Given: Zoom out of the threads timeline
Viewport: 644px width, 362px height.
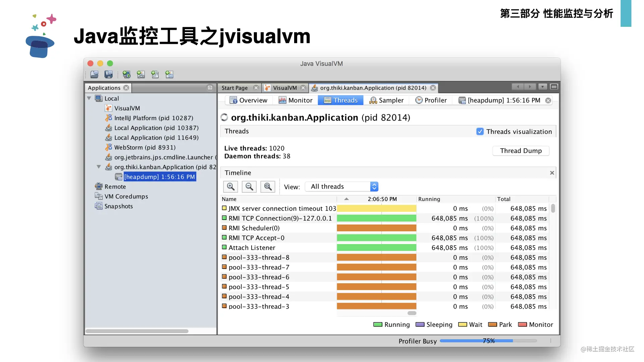Looking at the screenshot, I should pos(249,186).
